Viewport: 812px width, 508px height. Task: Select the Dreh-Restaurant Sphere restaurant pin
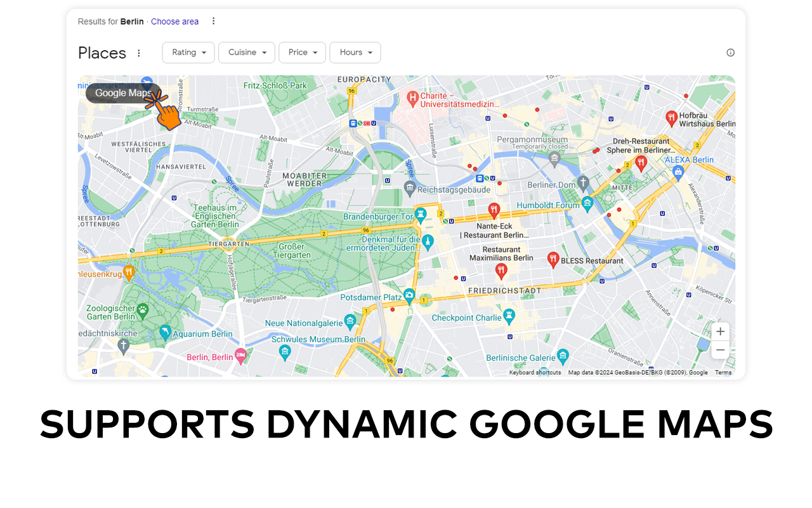pyautogui.click(x=641, y=163)
